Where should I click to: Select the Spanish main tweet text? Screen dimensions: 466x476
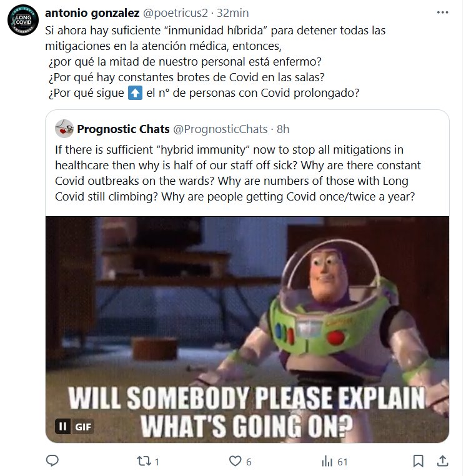(x=216, y=62)
